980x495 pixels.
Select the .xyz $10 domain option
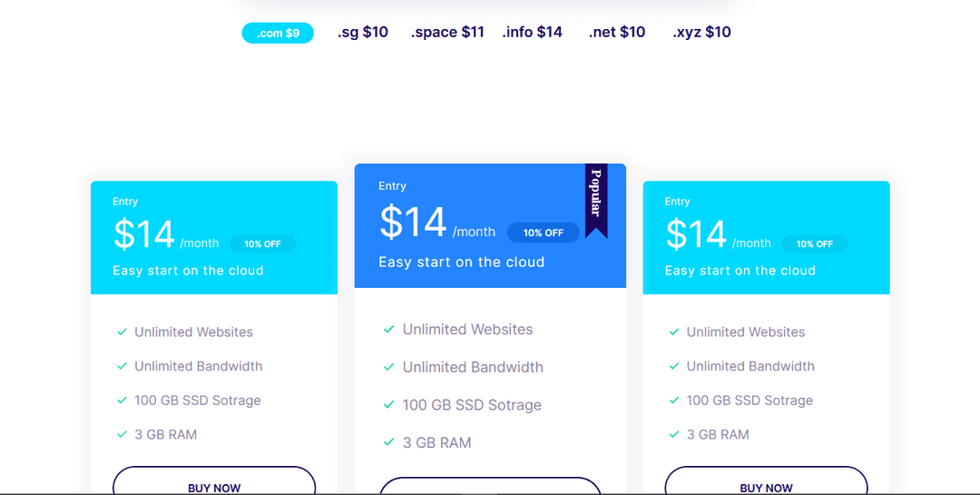701,32
